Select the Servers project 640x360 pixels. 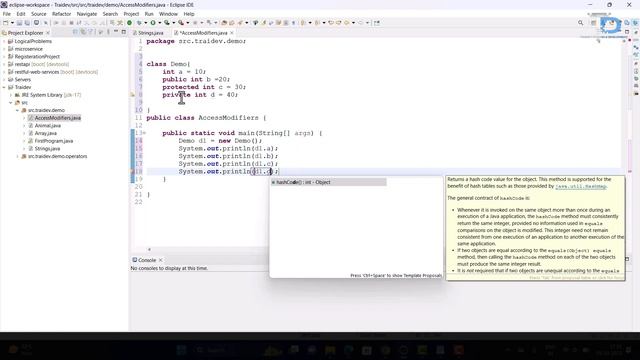(22, 80)
